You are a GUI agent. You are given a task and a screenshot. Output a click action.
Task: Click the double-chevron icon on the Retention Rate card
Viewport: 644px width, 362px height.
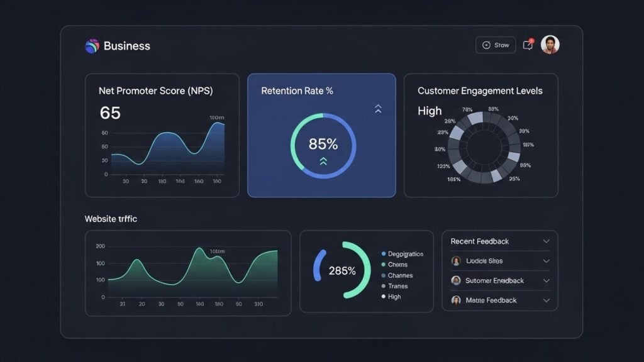pos(378,109)
